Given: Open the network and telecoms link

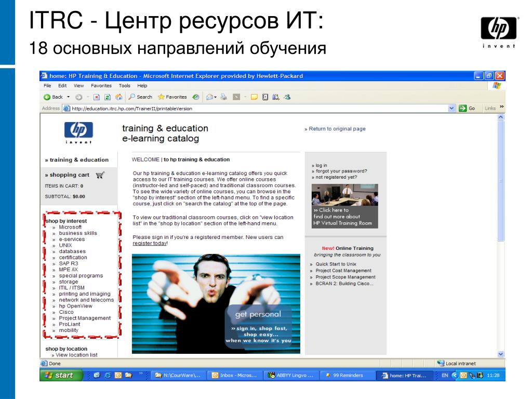Looking at the screenshot, I should click(86, 300).
